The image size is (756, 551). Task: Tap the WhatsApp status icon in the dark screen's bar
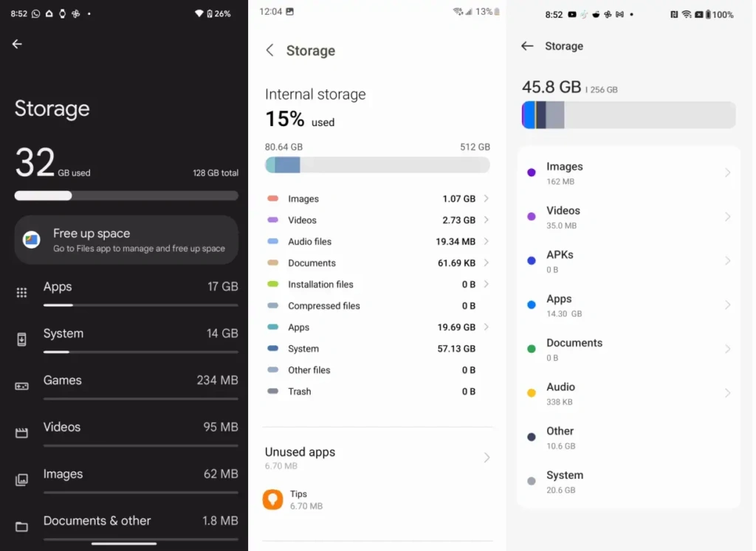36,13
